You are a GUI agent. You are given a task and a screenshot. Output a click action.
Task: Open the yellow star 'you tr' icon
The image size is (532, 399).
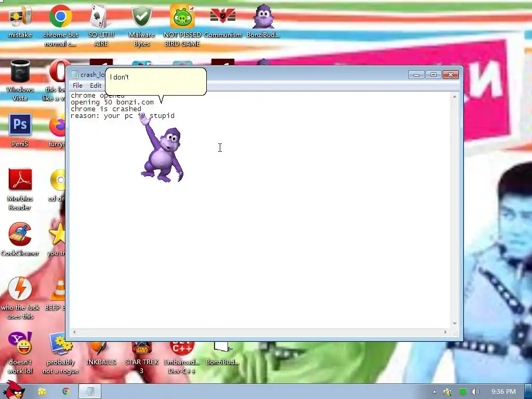(x=56, y=240)
